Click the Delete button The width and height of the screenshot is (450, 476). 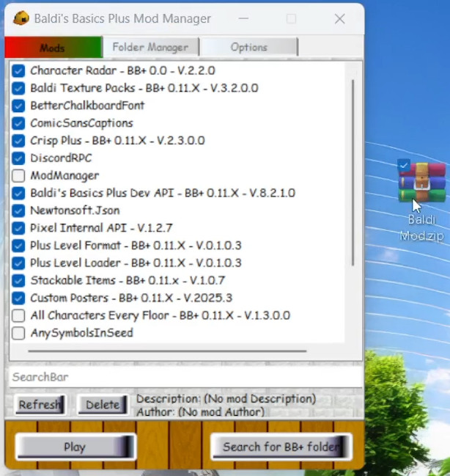(103, 405)
